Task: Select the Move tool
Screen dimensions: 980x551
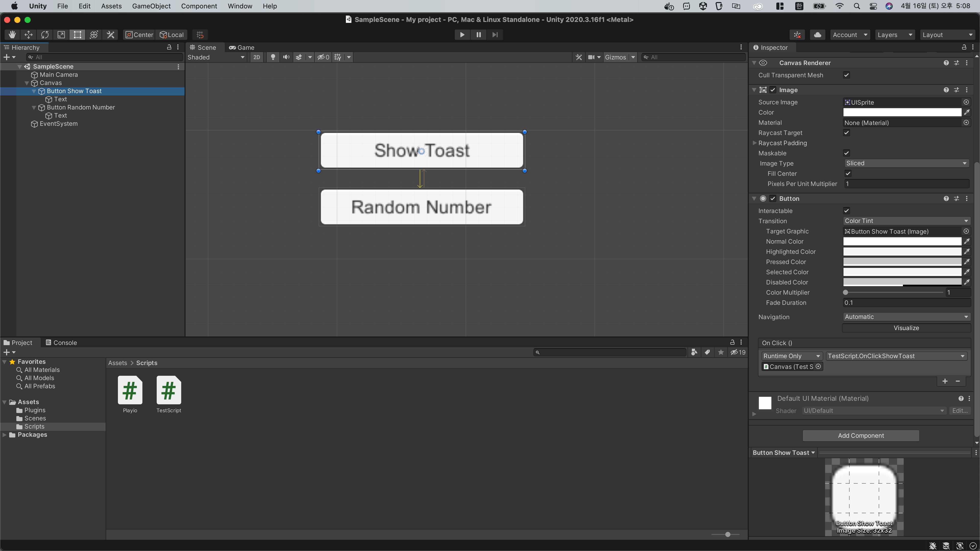Action: click(29, 35)
